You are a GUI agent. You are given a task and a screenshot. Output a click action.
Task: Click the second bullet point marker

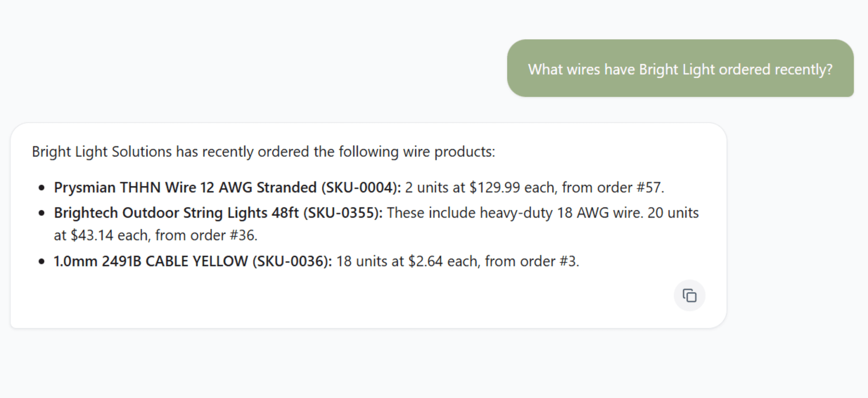coord(42,213)
